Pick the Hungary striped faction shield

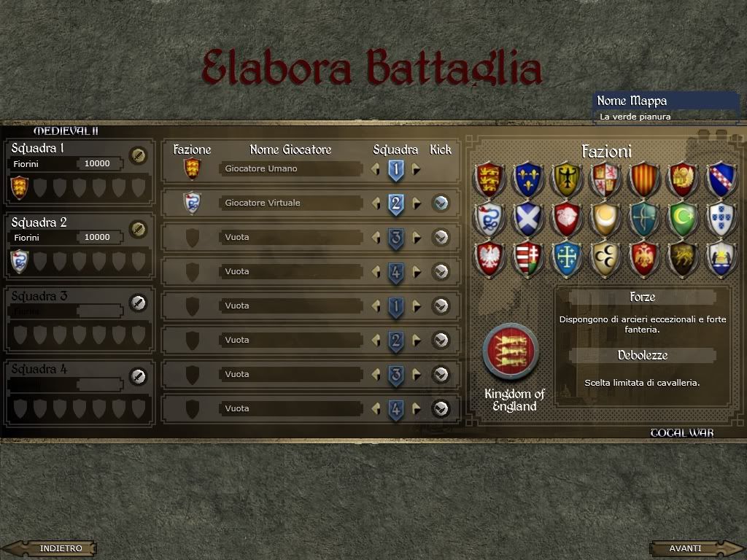528,260
